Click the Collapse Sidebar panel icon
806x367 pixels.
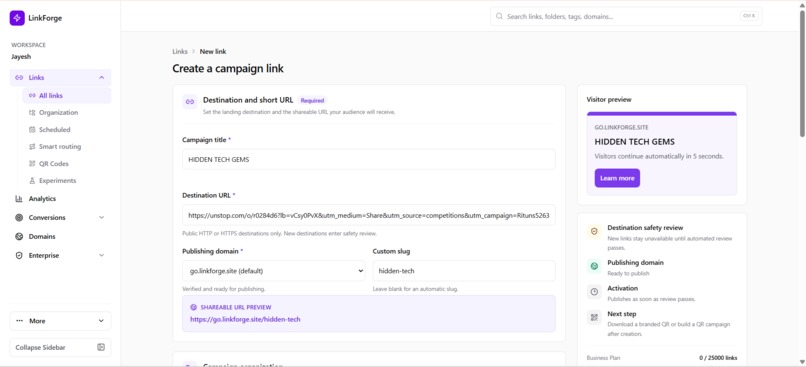[x=101, y=347]
